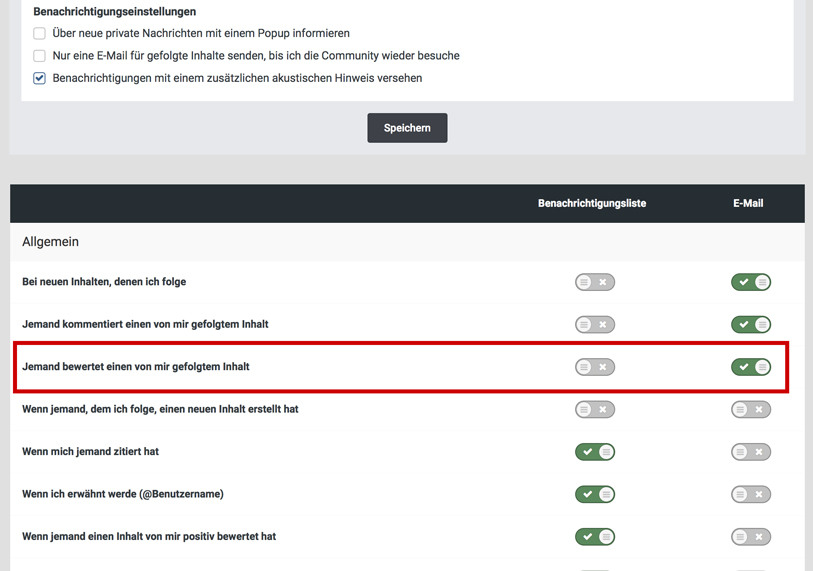Enable notification list for 'neuen Inhalt erstellt' row
This screenshot has height=571, width=813.
[594, 409]
